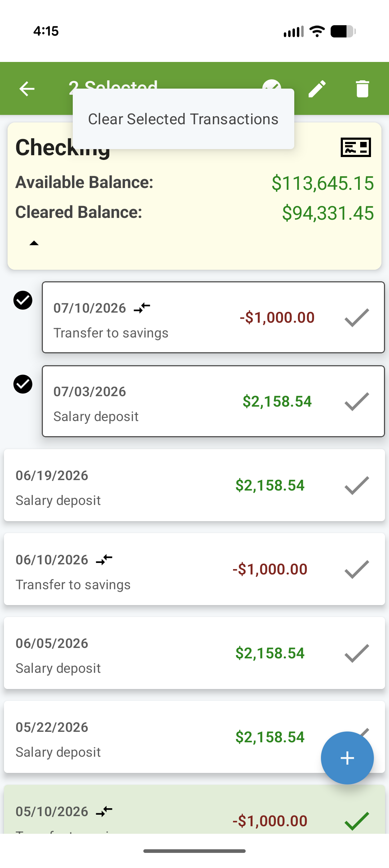
Task: Tap the -$1,000.00 amount on 07/10/2026
Action: [x=277, y=317]
